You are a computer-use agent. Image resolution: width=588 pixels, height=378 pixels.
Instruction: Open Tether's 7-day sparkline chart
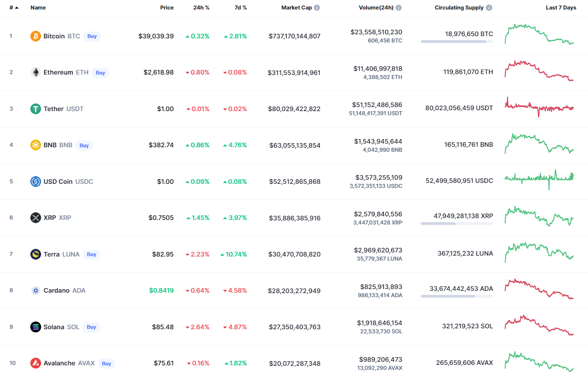coord(539,107)
